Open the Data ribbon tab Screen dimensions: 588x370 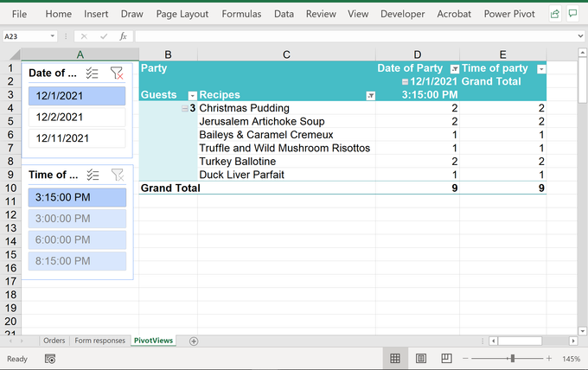click(x=284, y=14)
